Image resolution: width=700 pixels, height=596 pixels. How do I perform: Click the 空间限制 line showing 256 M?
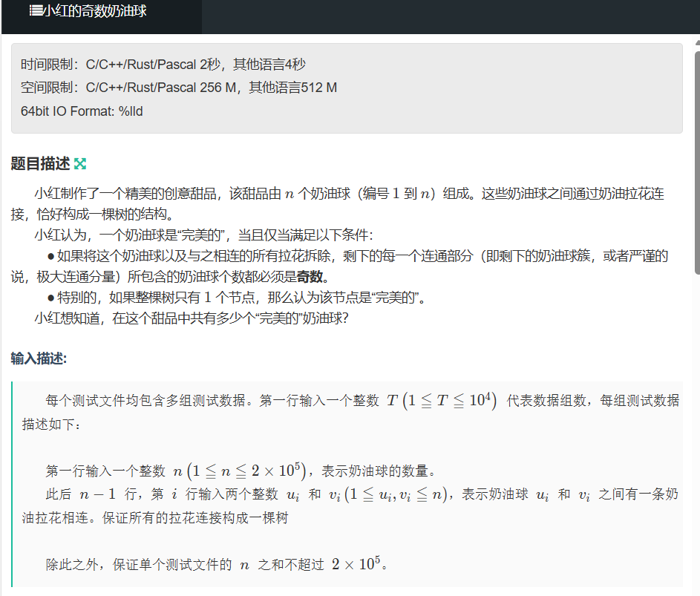pyautogui.click(x=179, y=88)
